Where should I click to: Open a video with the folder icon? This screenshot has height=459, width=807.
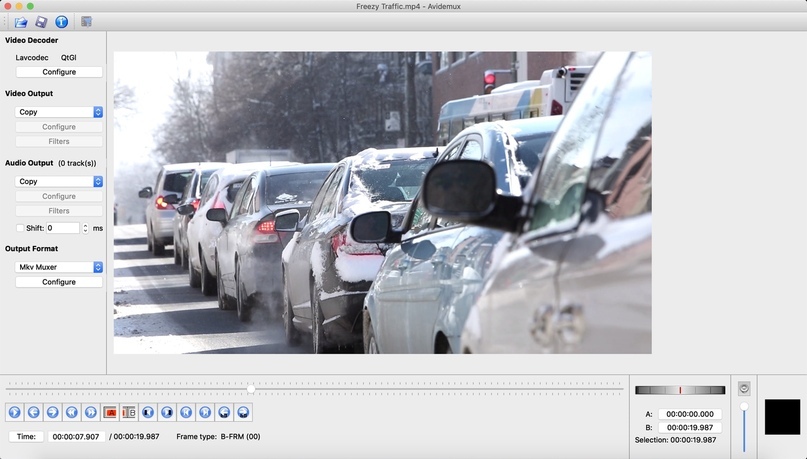[x=21, y=22]
